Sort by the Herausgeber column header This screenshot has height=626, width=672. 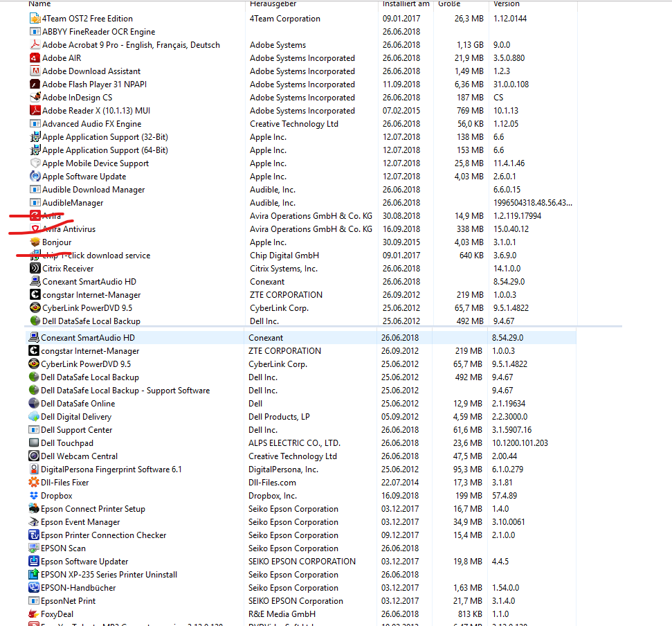[273, 4]
